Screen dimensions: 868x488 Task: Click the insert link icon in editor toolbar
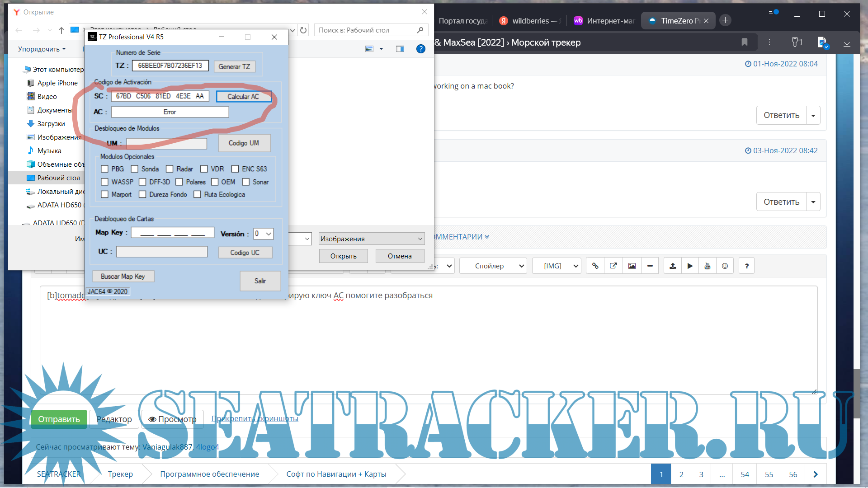[595, 266]
